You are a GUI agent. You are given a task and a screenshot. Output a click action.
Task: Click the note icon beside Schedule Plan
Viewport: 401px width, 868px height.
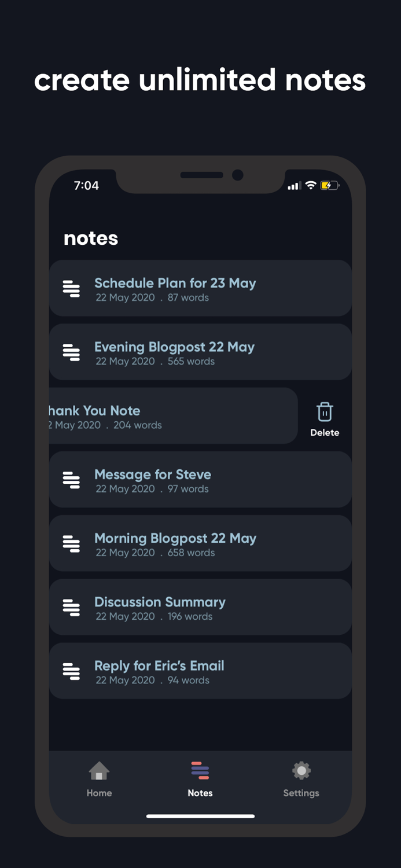pos(72,288)
